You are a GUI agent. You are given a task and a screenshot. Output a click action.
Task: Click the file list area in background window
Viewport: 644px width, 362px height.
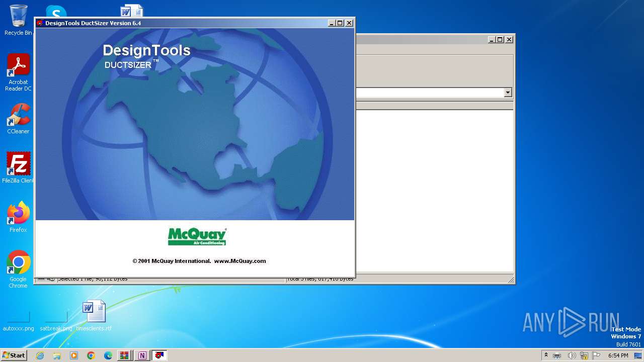tap(434, 191)
